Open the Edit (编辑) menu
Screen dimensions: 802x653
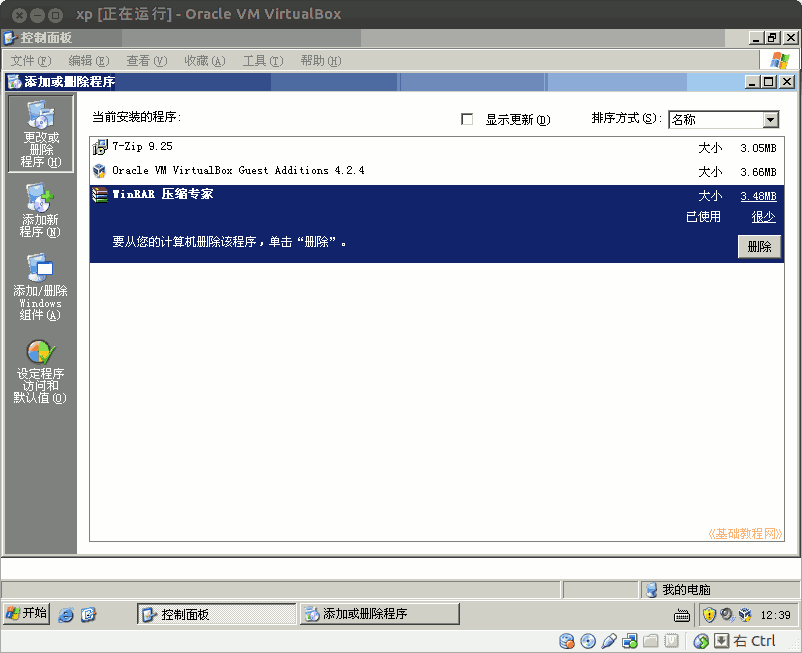89,61
